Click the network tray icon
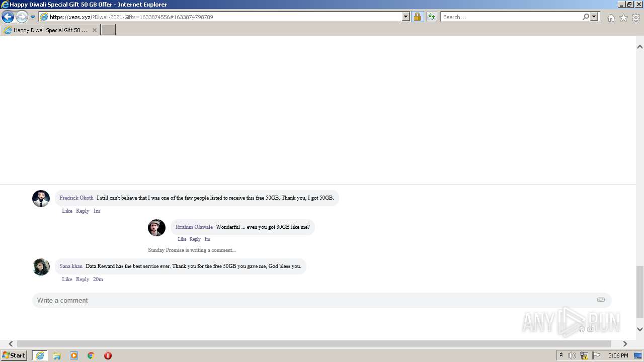 click(584, 355)
